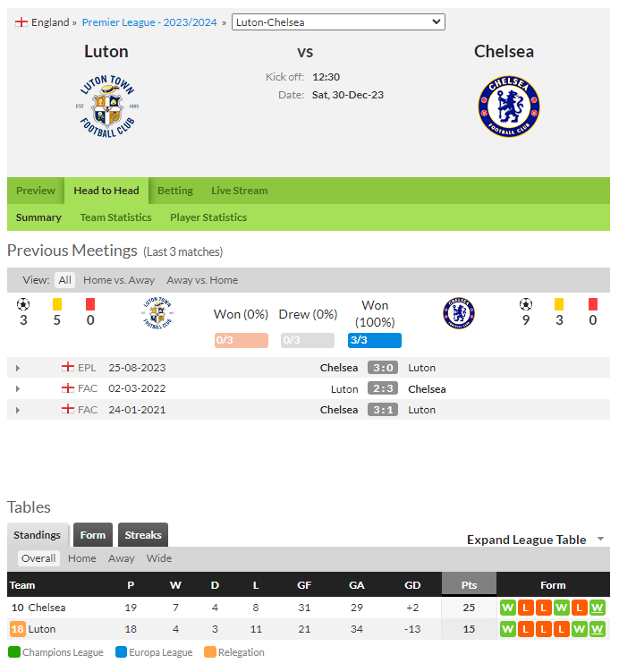Image resolution: width=619 pixels, height=672 pixels.
Task: Switch view to 'Away vs. Home'
Action: point(202,280)
